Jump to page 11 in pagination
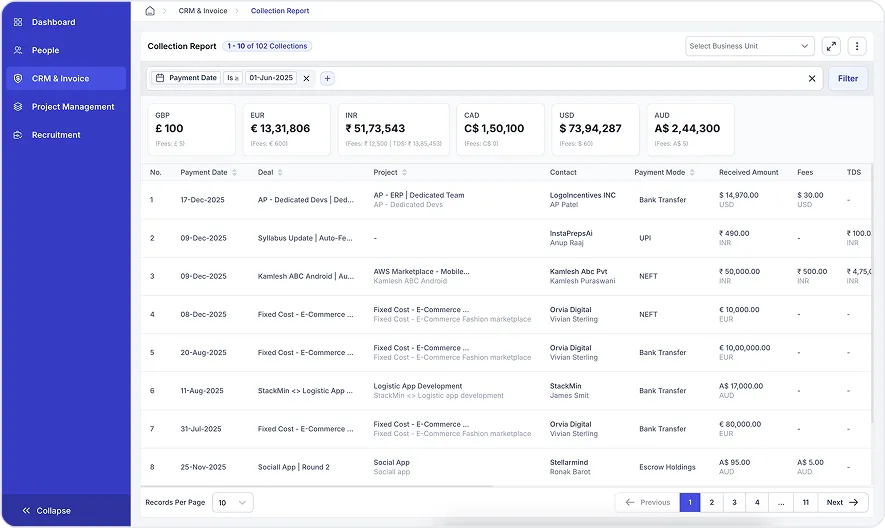This screenshot has width=885, height=528. 805,503
